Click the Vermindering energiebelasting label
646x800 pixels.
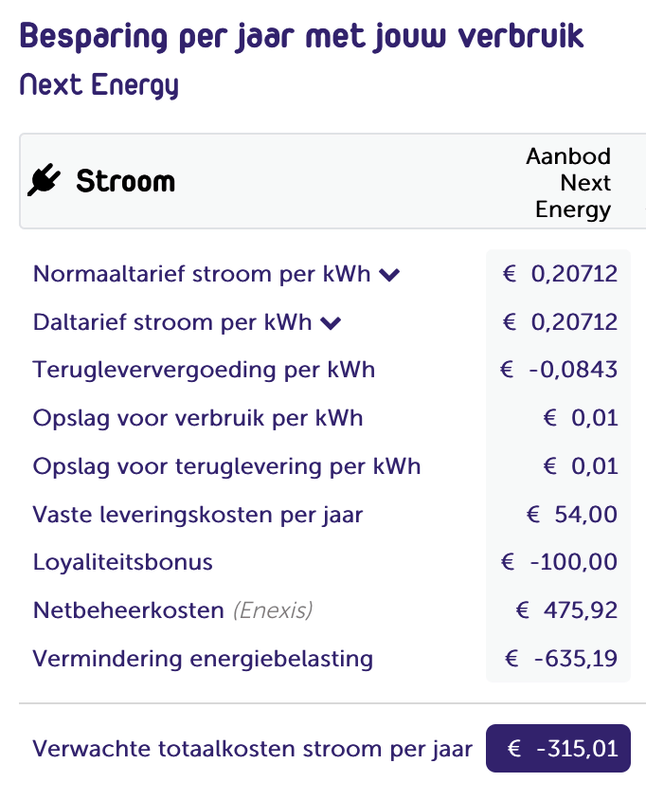(x=203, y=659)
